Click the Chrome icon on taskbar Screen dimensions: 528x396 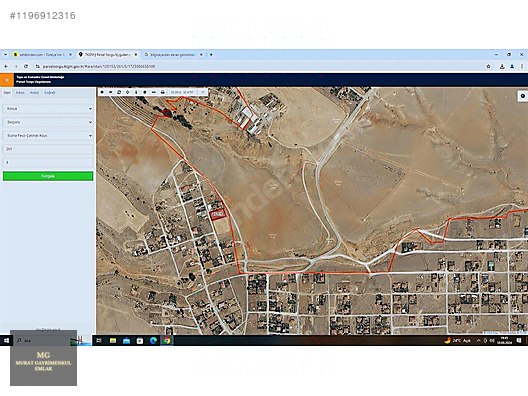(x=167, y=340)
